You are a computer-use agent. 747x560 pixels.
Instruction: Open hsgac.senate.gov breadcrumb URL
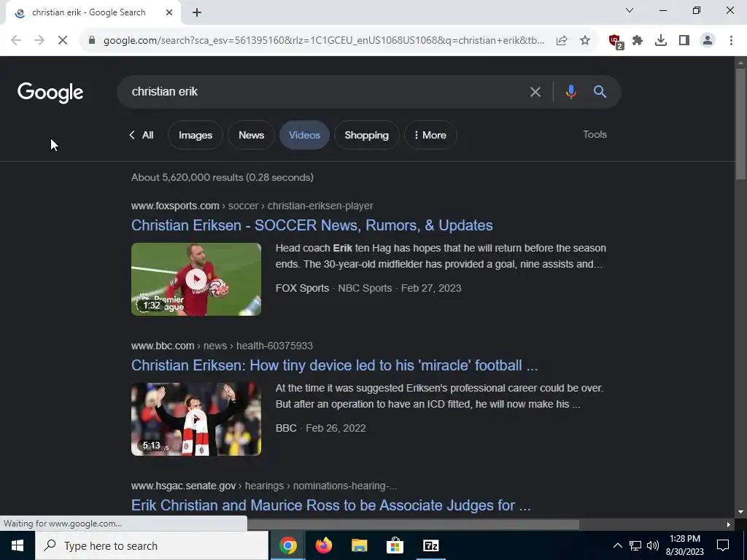264,486
